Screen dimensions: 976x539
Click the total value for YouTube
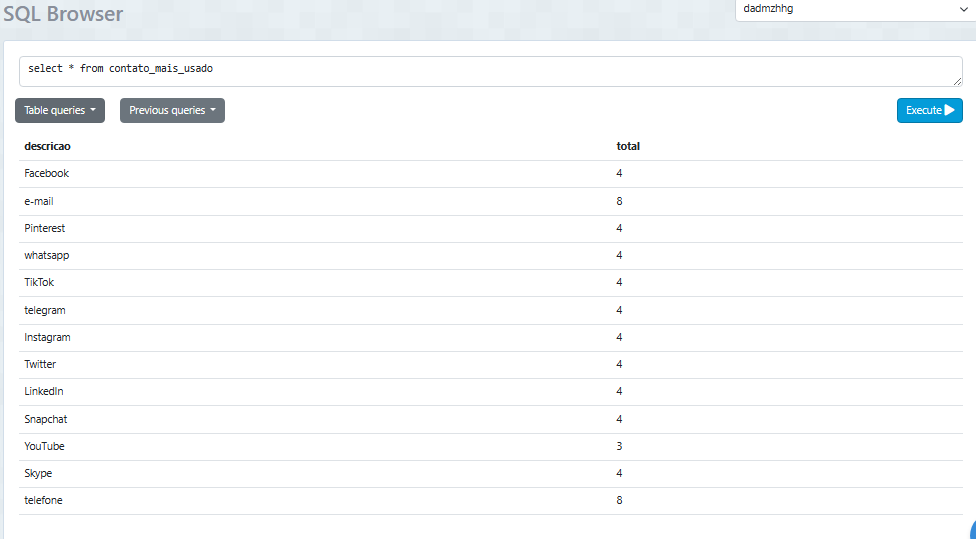(619, 446)
